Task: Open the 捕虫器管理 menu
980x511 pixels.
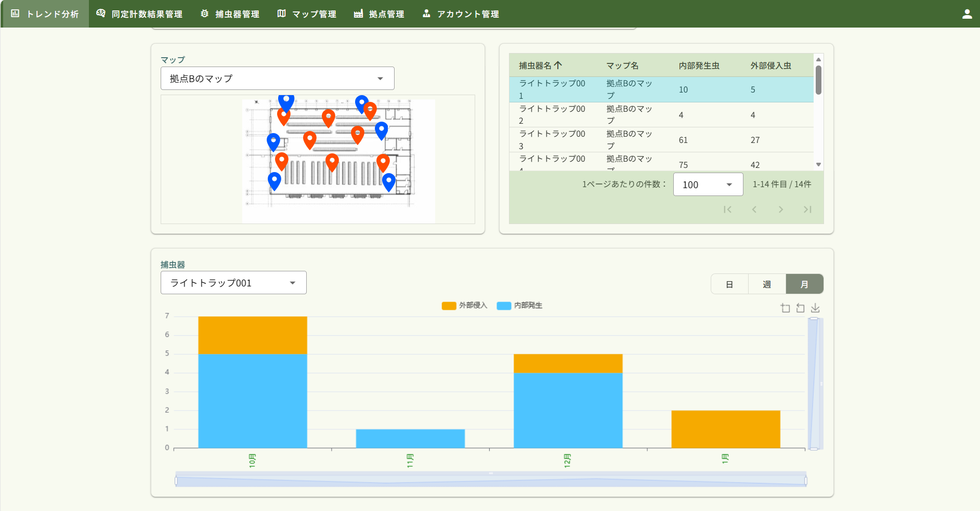Action: click(230, 14)
